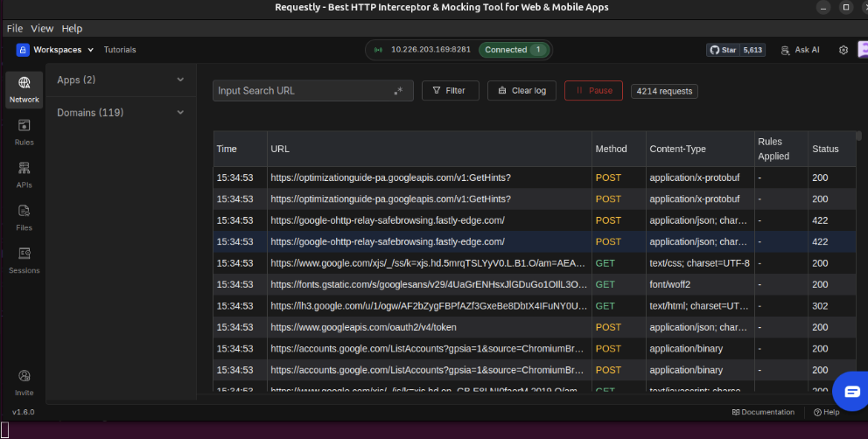Click the Clear log button
Viewport: 868px width, 439px height.
521,91
